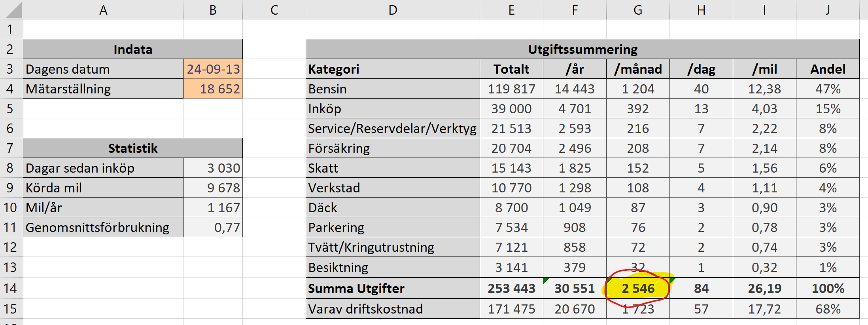
Task: Select the column D header
Action: pos(393,10)
